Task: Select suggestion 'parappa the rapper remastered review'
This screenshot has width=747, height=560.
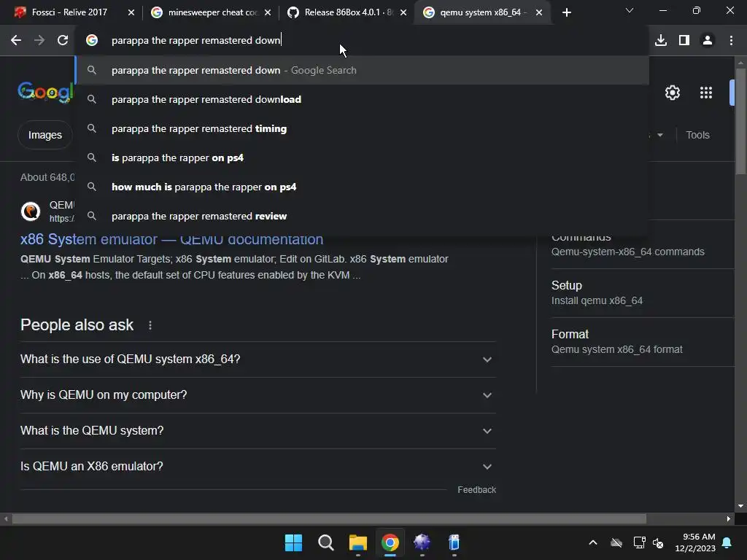Action: (x=362, y=216)
